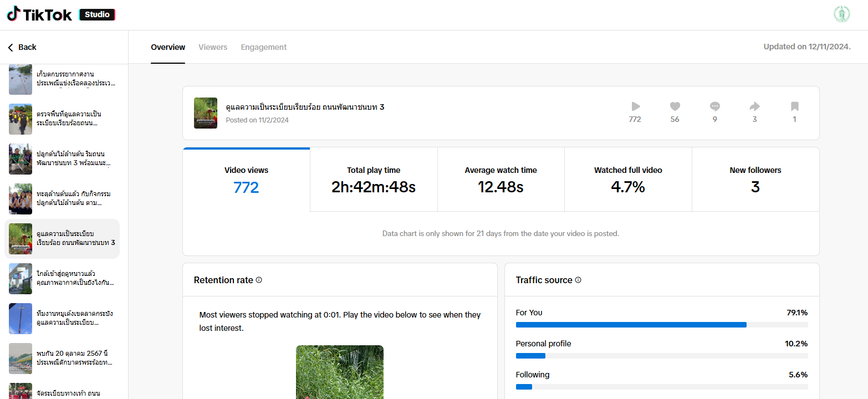The width and height of the screenshot is (868, 399).
Task: Select the Video views metric card
Action: click(246, 180)
